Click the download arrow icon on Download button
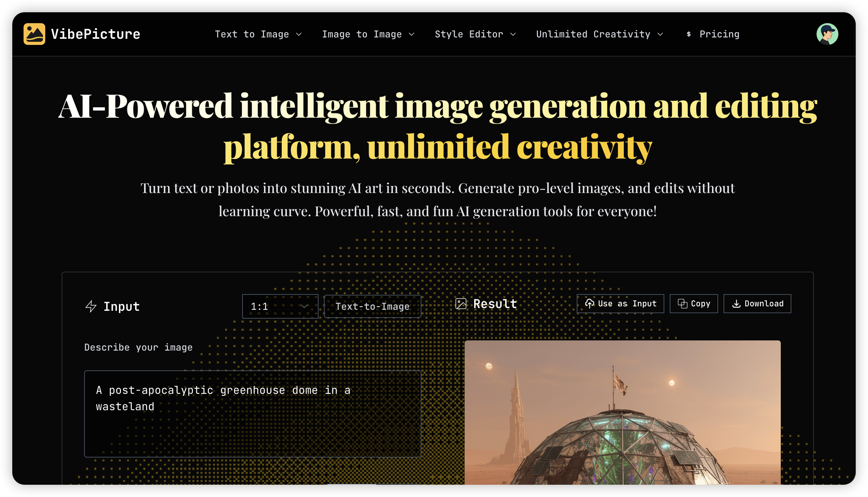868x497 pixels. [737, 303]
